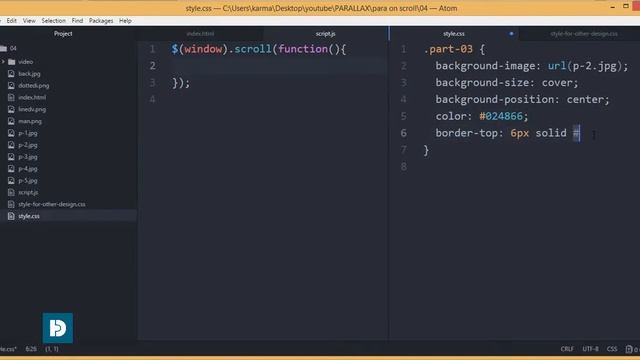
Task: Open index.html from the project tree
Action: click(32, 97)
